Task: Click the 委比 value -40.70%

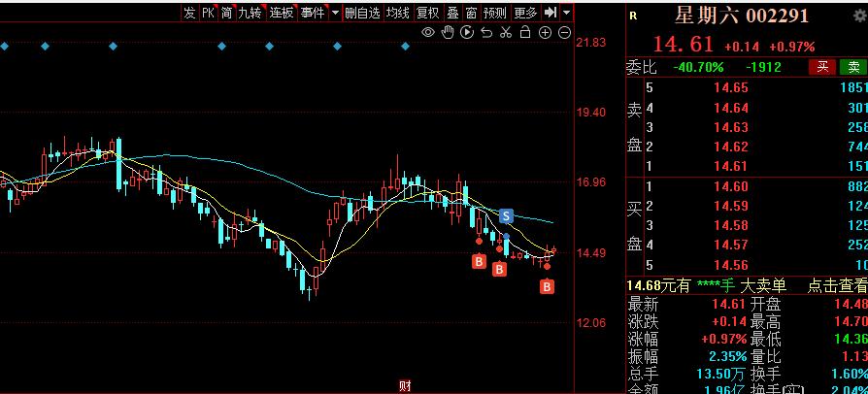Action: 698,68
